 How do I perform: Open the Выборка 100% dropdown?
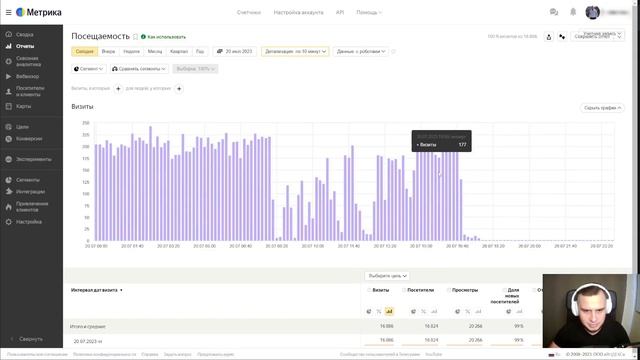(195, 69)
